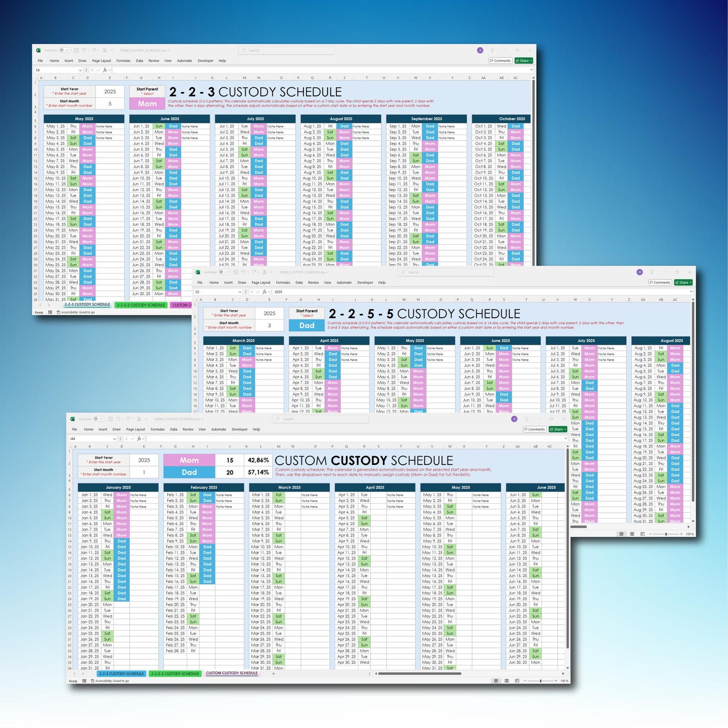Image resolution: width=728 pixels, height=728 pixels.
Task: Click Comments button in Custom schedule window
Action: click(535, 430)
